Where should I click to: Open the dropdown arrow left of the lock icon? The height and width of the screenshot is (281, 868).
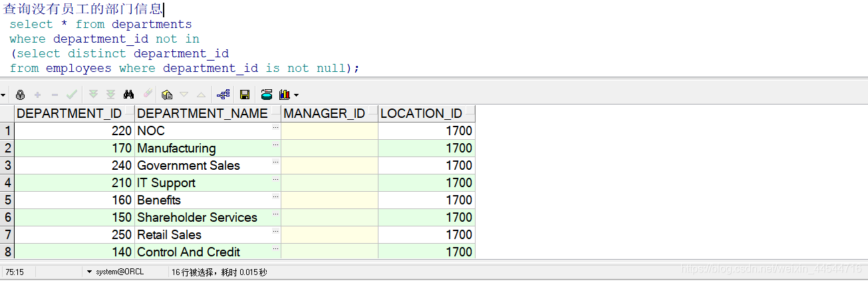3,95
